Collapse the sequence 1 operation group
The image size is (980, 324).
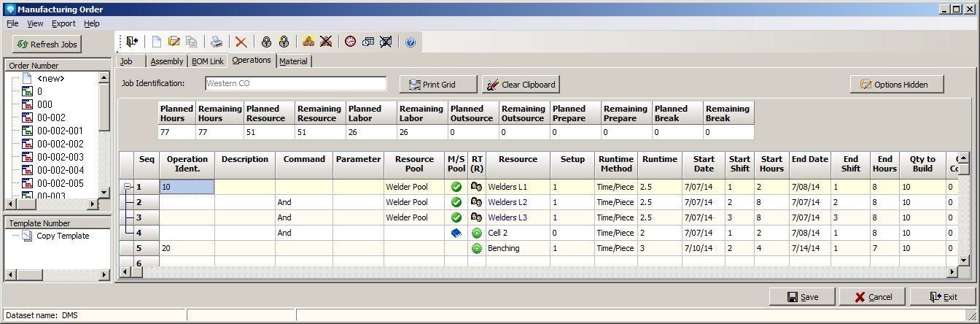(x=127, y=187)
